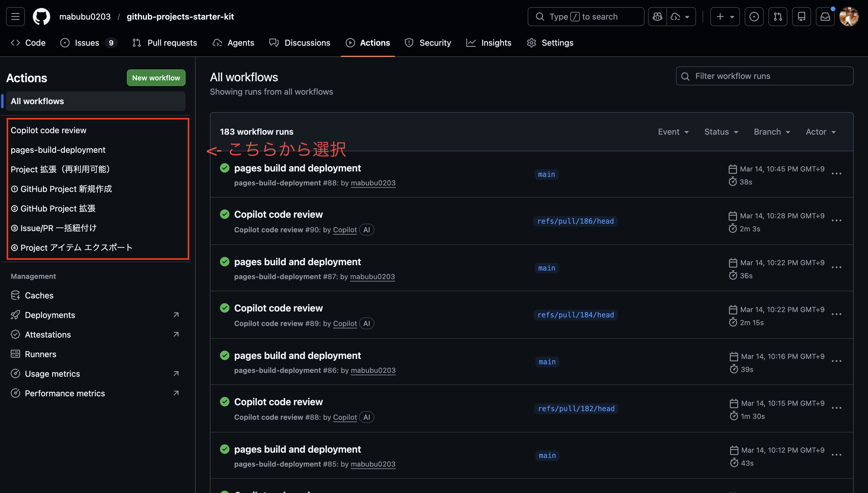
Task: Open pages build and deployment run #87
Action: 297,262
